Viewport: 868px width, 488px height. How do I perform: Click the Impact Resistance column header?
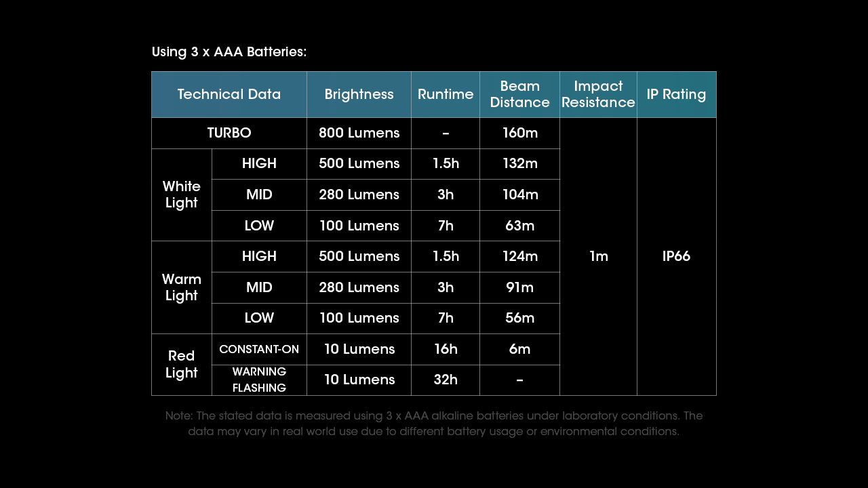pos(598,94)
